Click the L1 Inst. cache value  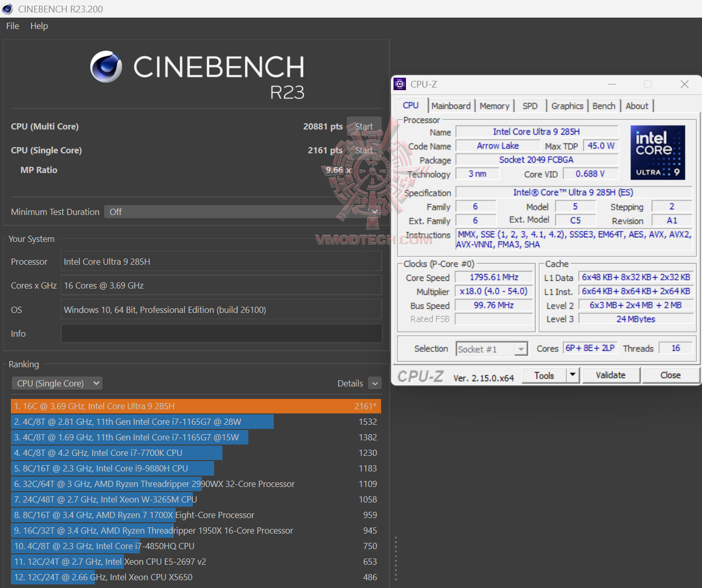pos(636,292)
